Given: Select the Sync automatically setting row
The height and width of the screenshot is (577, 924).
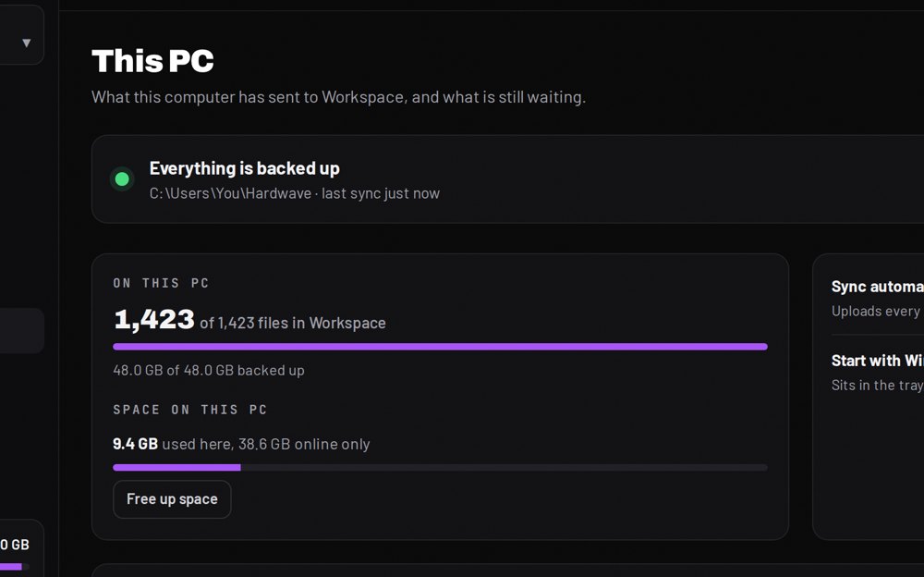Looking at the screenshot, I should coord(878,299).
